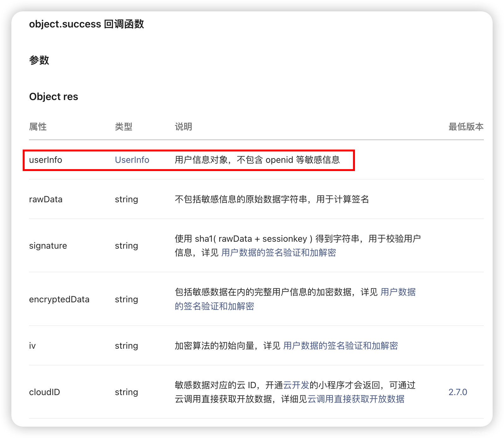Viewport: 504px width, 438px height.
Task: Click text 使用 sha1( rawData + sessionkey )
Action: coord(243,239)
